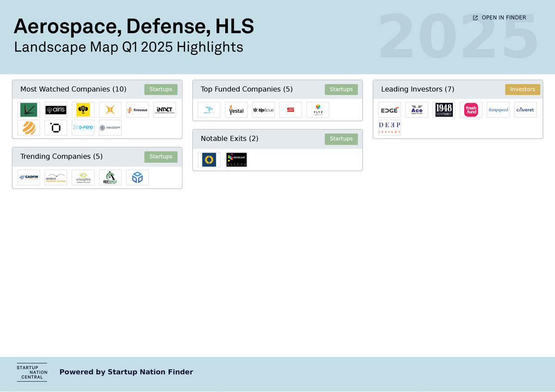The width and height of the screenshot is (555, 392).
Task: Open the 1948 Ventures investor logo
Action: (444, 110)
